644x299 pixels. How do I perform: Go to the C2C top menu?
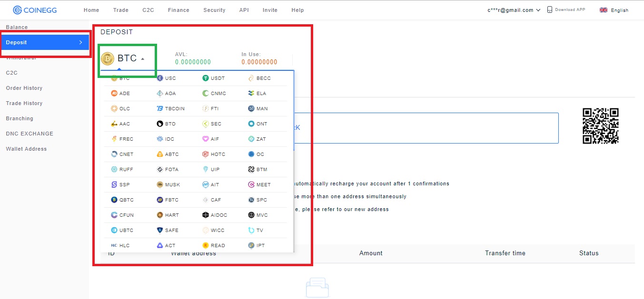tap(148, 10)
